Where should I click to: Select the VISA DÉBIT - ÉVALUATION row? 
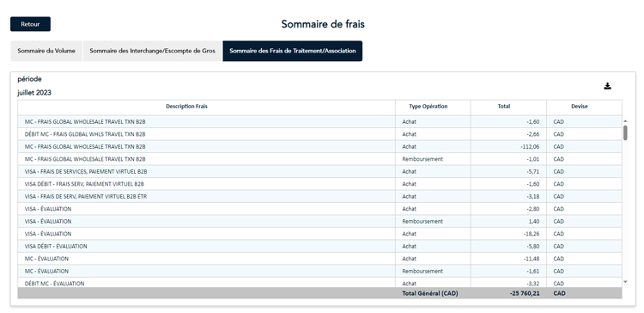click(319, 246)
